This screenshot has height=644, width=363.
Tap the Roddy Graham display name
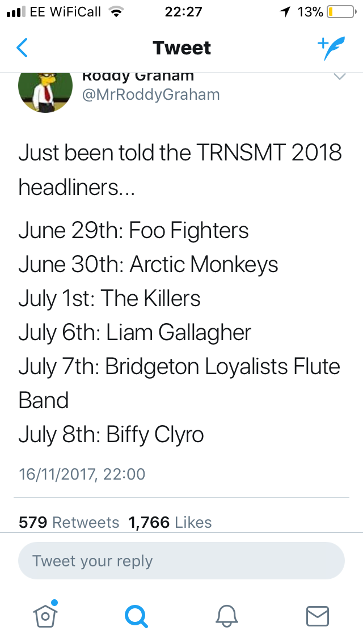click(138, 76)
